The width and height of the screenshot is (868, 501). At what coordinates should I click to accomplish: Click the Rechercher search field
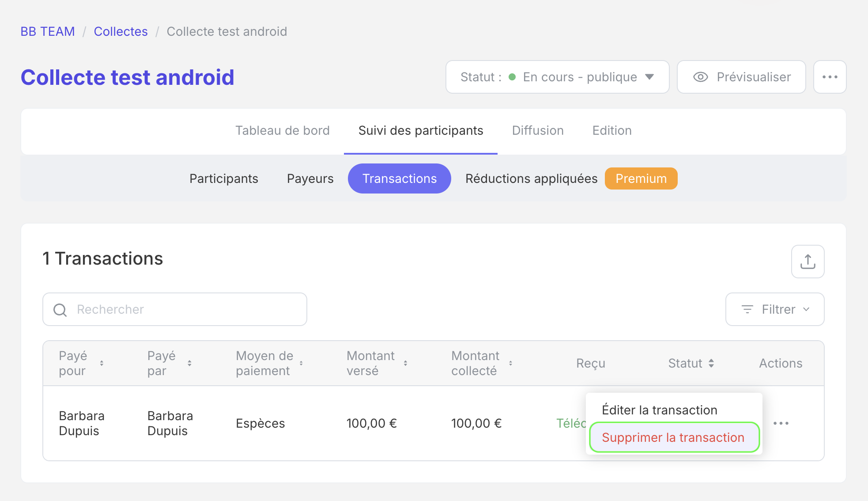174,309
